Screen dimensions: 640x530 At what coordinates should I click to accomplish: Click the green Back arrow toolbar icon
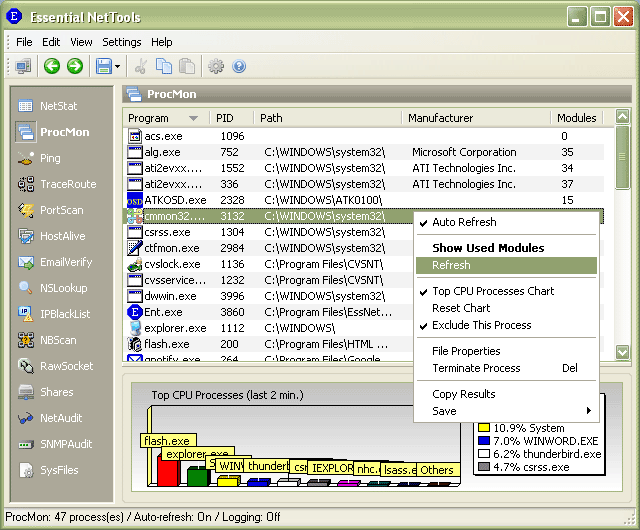[52, 66]
